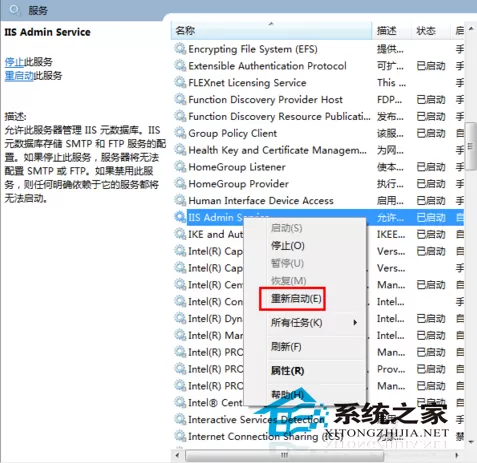Click the 重启动 link in the left pane
This screenshot has height=463, width=477.
[19, 76]
